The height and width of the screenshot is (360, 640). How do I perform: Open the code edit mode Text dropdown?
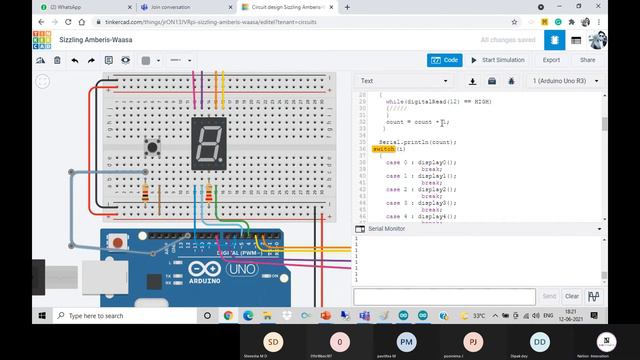tap(404, 81)
